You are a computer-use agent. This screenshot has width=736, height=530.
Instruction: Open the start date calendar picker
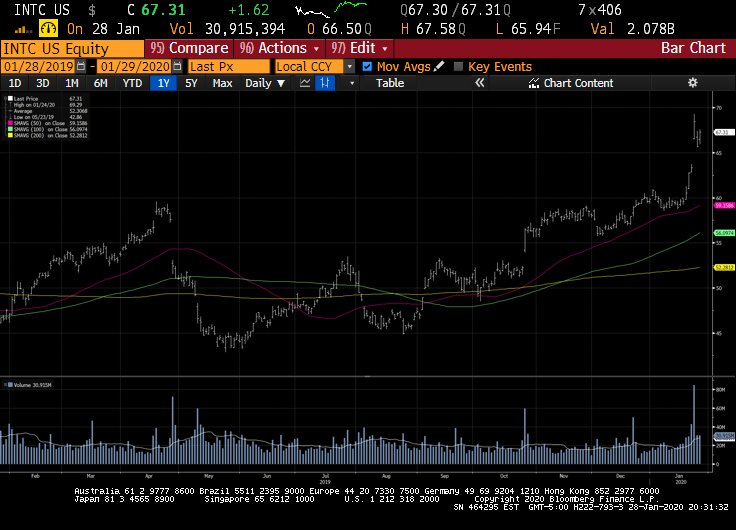point(81,66)
